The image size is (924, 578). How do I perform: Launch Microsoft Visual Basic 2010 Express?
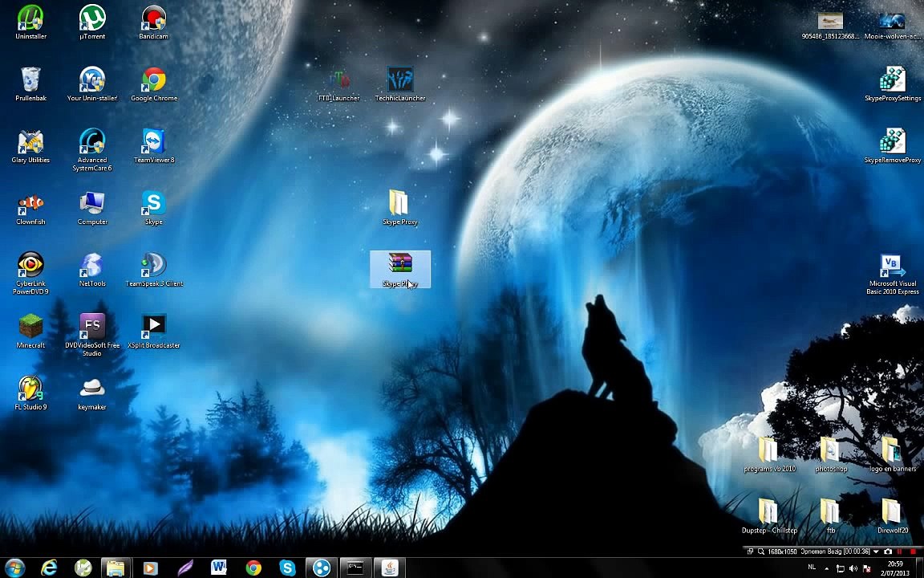coord(892,275)
